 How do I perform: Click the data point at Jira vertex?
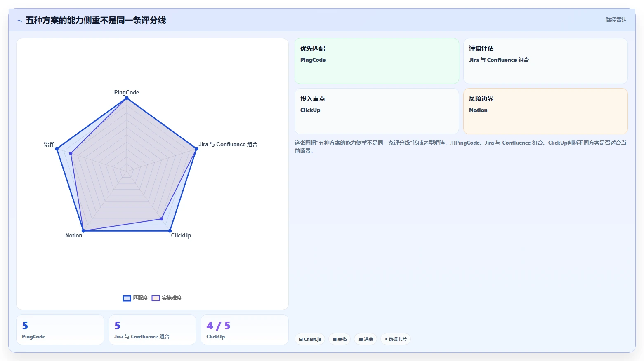click(196, 149)
